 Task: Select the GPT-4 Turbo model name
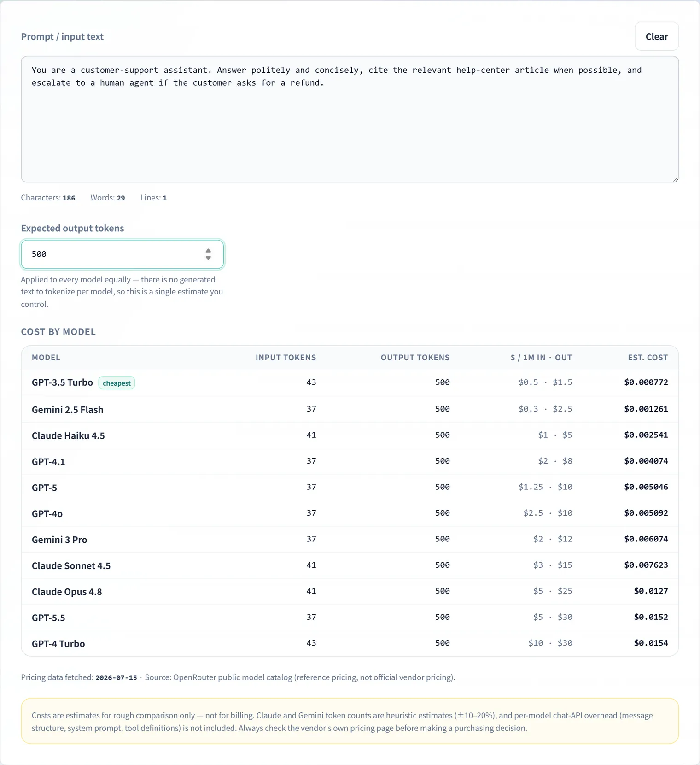pos(58,644)
